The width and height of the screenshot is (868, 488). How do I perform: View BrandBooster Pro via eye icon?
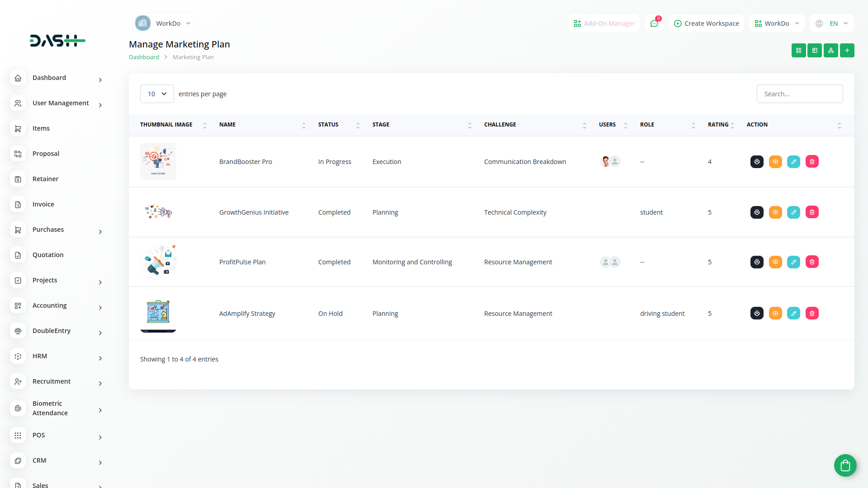[x=775, y=162]
